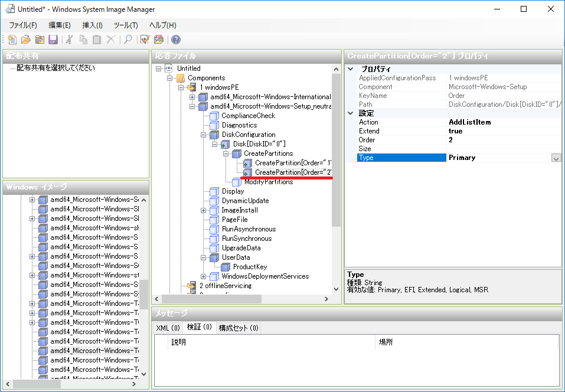Select the 配布共有を選択してください item
The image size is (565, 392).
coord(56,68)
